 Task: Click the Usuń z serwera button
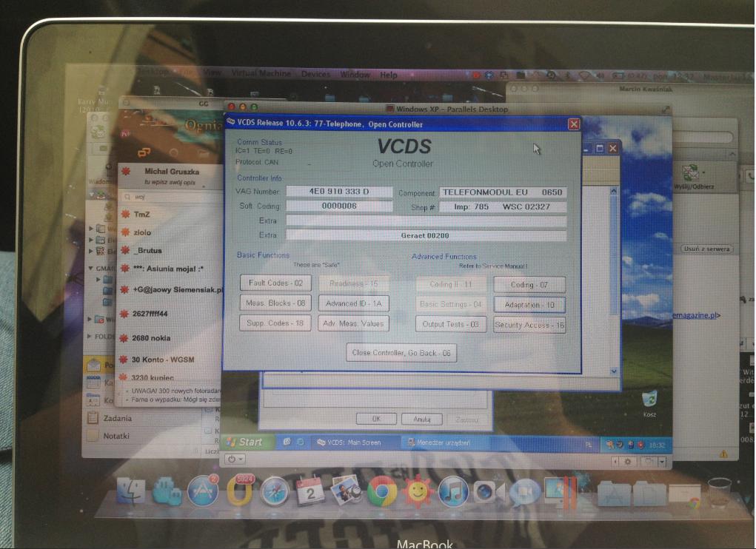[x=706, y=249]
